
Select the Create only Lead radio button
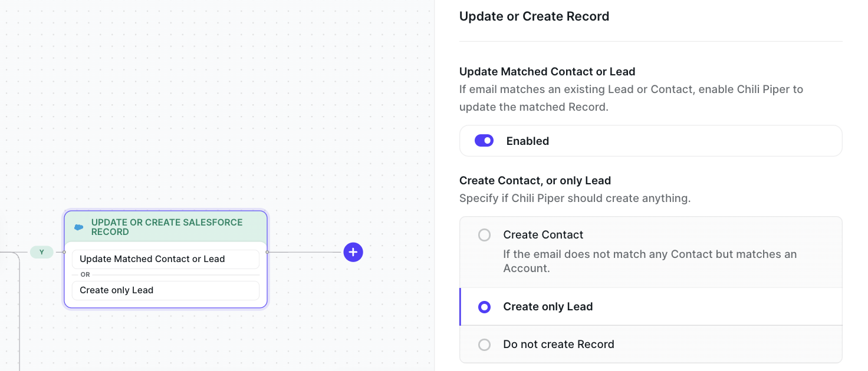coord(484,307)
